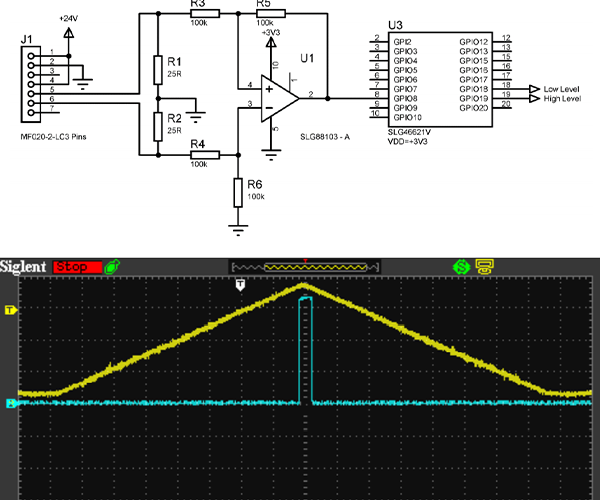This screenshot has width=600, height=500.
Task: Click the "GPIO15" pin label
Action: click(474, 61)
